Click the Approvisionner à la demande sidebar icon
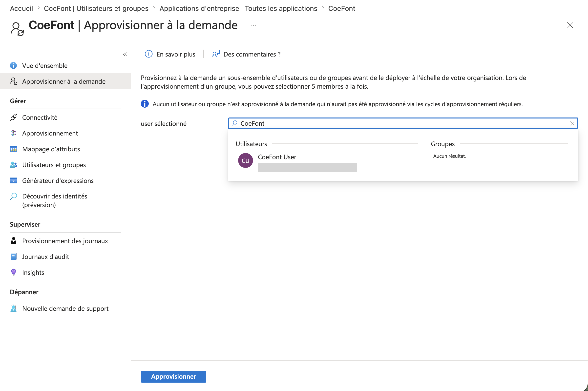The width and height of the screenshot is (588, 391). [14, 81]
